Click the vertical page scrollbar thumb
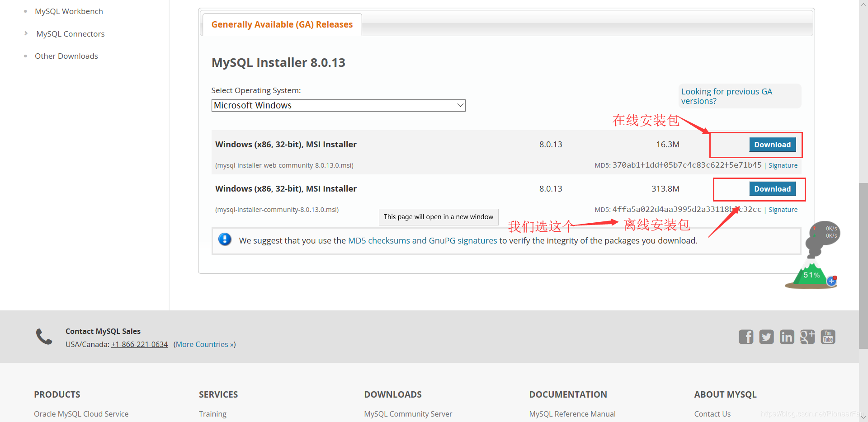This screenshot has width=868, height=422. pyautogui.click(x=863, y=266)
